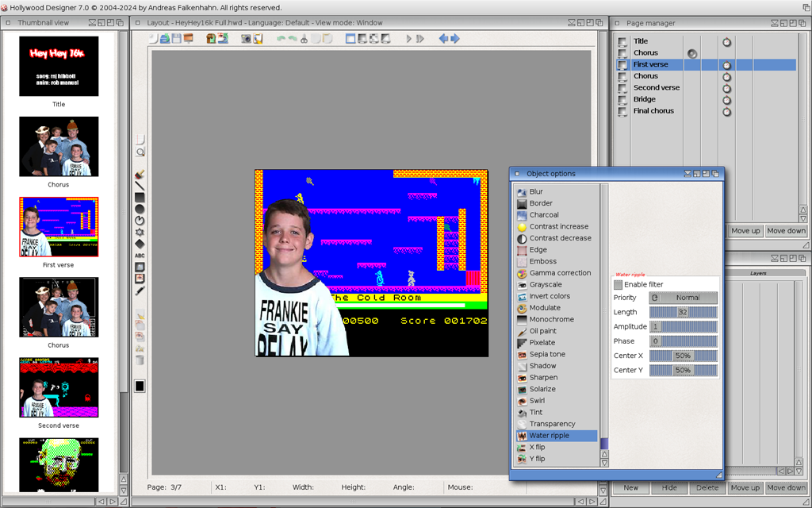
Task: Click the Center Y slider at 50%
Action: coord(683,370)
